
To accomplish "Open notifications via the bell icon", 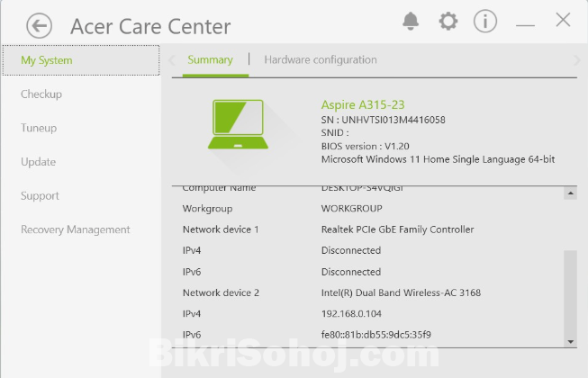I will [x=411, y=21].
